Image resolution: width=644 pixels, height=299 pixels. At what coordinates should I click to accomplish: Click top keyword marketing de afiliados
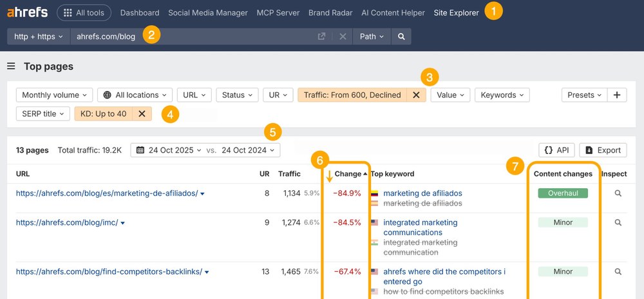[x=422, y=193]
